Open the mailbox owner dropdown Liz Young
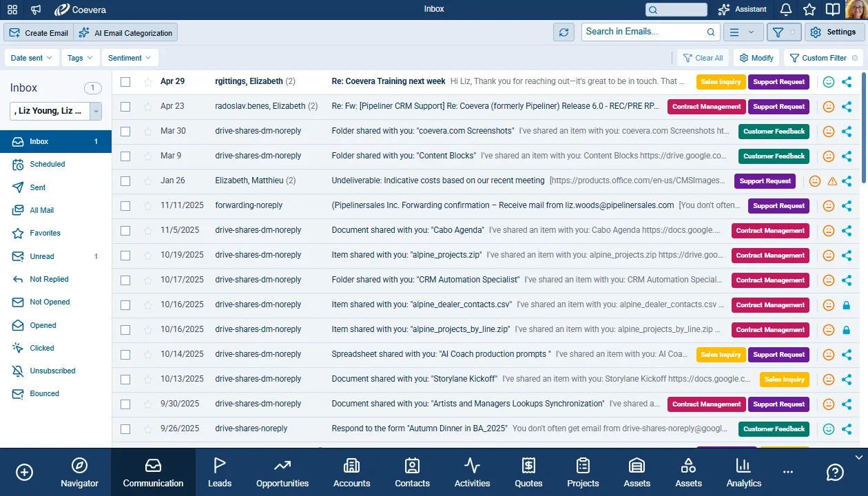Image resolution: width=868 pixels, height=496 pixels. (x=56, y=110)
